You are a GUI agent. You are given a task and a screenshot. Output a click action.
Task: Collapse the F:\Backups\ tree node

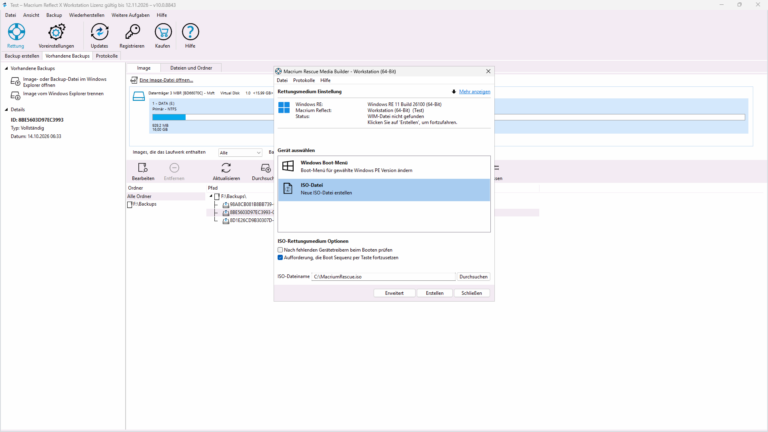(x=211, y=196)
